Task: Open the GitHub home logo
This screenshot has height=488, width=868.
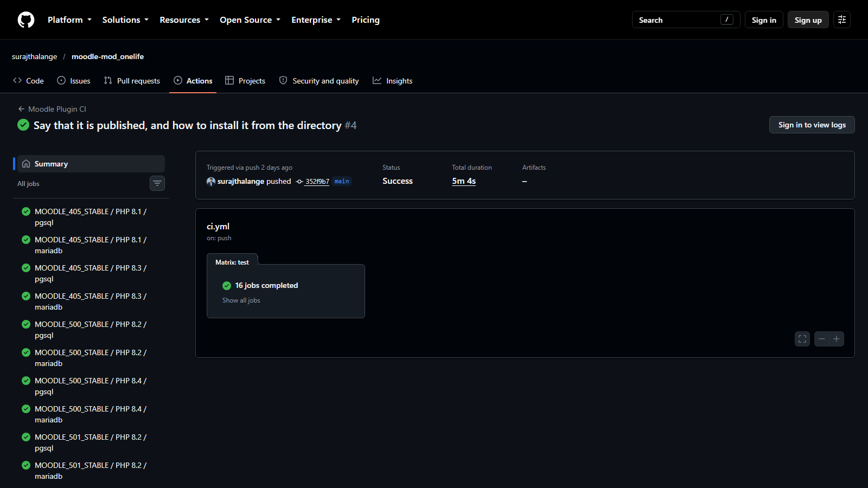Action: [26, 20]
